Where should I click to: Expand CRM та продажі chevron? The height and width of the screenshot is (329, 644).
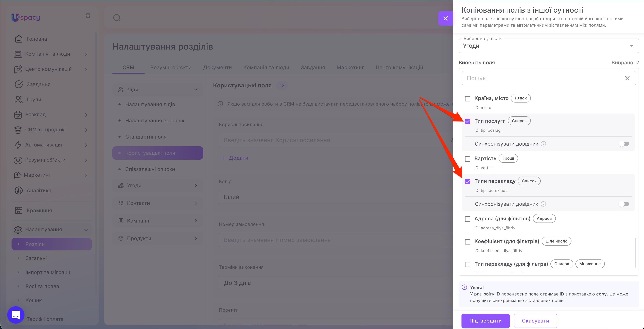coord(86,130)
